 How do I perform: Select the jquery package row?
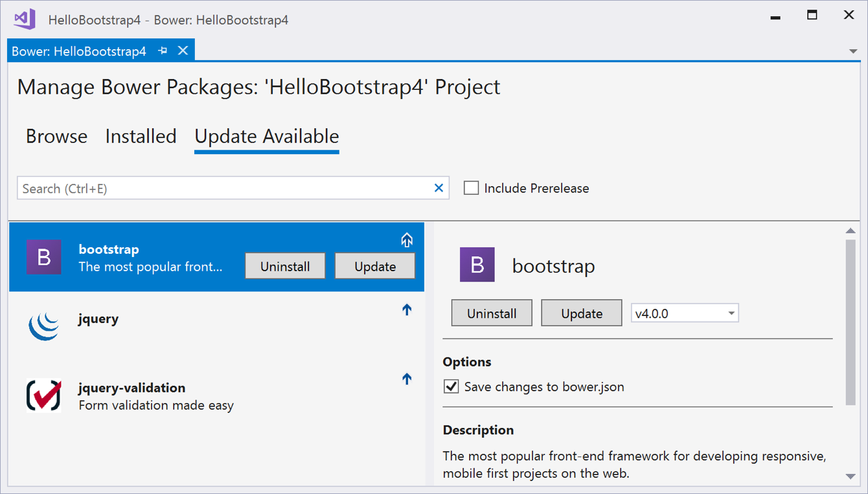pyautogui.click(x=216, y=326)
